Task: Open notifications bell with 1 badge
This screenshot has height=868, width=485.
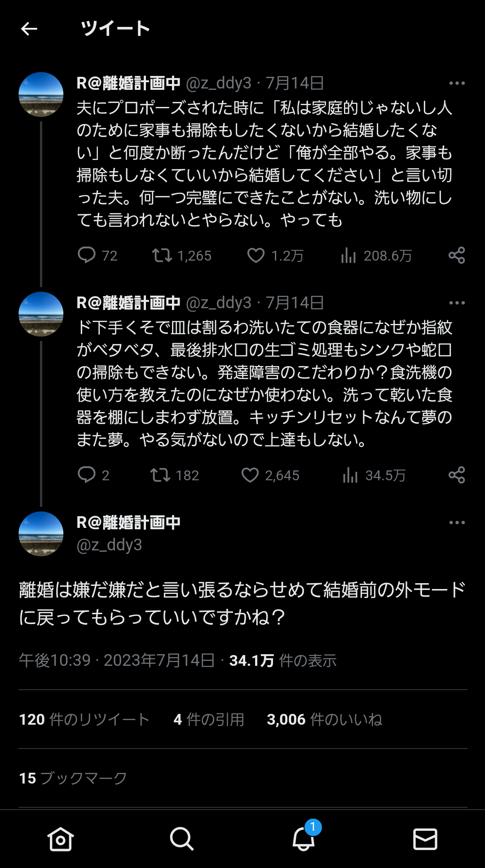Action: pos(304,839)
